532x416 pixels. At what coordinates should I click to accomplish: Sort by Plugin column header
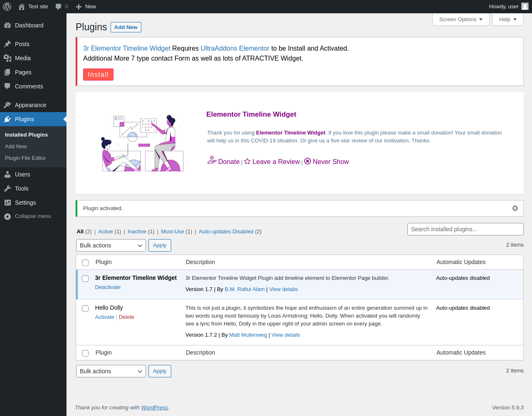(103, 262)
